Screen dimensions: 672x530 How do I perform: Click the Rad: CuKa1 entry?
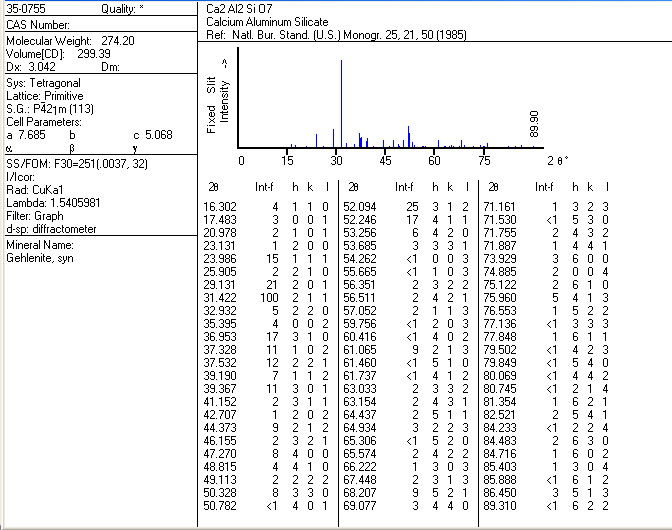tap(35, 190)
